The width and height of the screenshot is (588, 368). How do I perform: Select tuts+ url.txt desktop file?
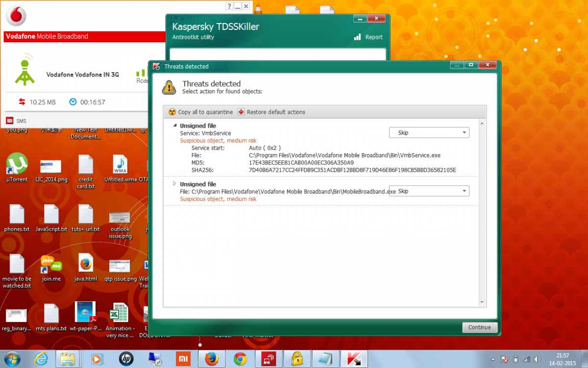click(x=86, y=218)
